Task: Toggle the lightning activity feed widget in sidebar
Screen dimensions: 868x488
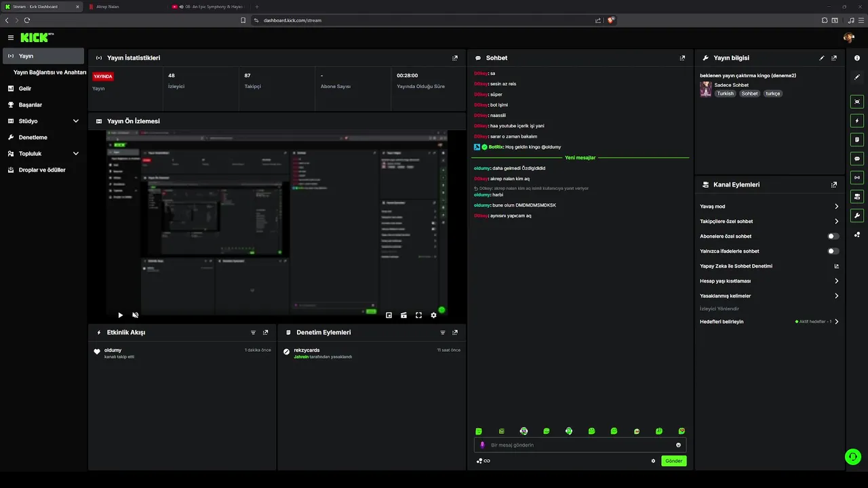Action: tap(857, 121)
